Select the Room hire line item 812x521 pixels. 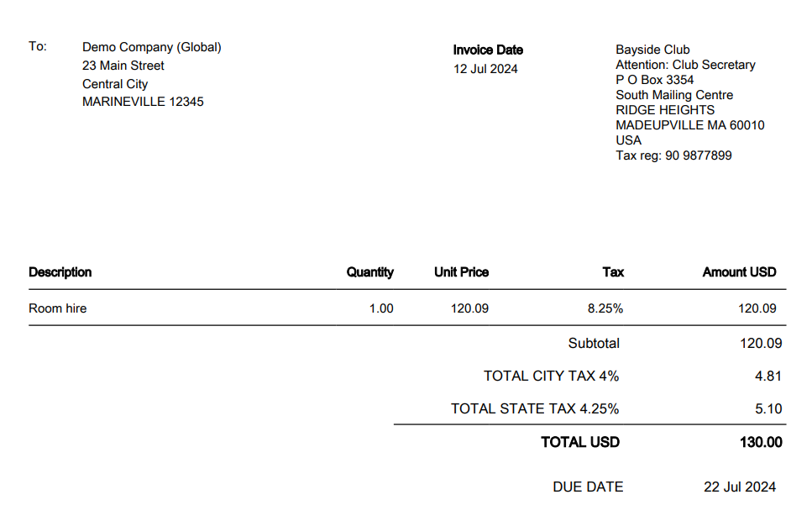click(57, 308)
